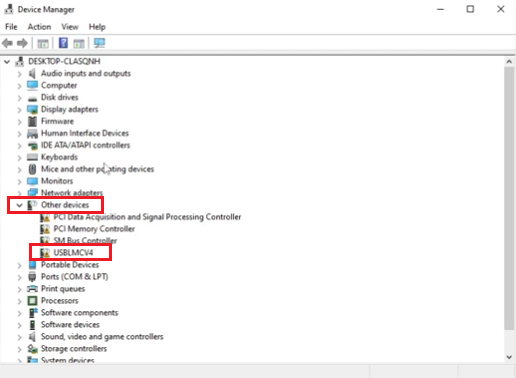Click the IDE ATA/ATAPI controllers icon
The image size is (516, 378).
32,145
